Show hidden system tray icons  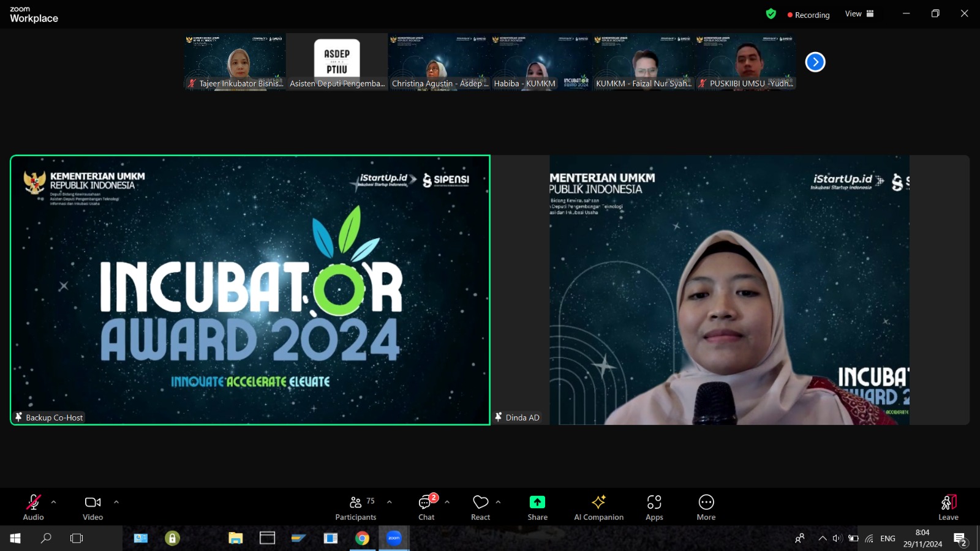pyautogui.click(x=822, y=538)
